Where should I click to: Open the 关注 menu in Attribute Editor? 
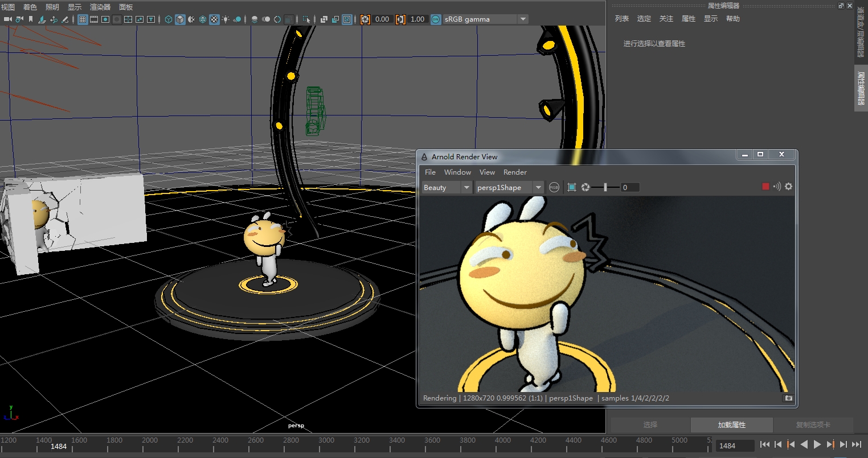(666, 19)
